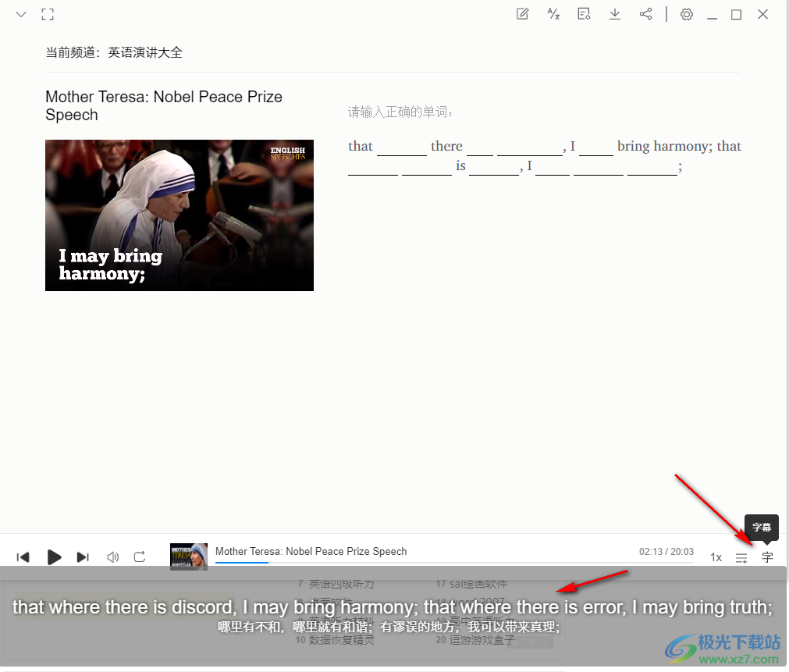
Task: Click the time display 02:13 / 20:03
Action: pyautogui.click(x=666, y=552)
